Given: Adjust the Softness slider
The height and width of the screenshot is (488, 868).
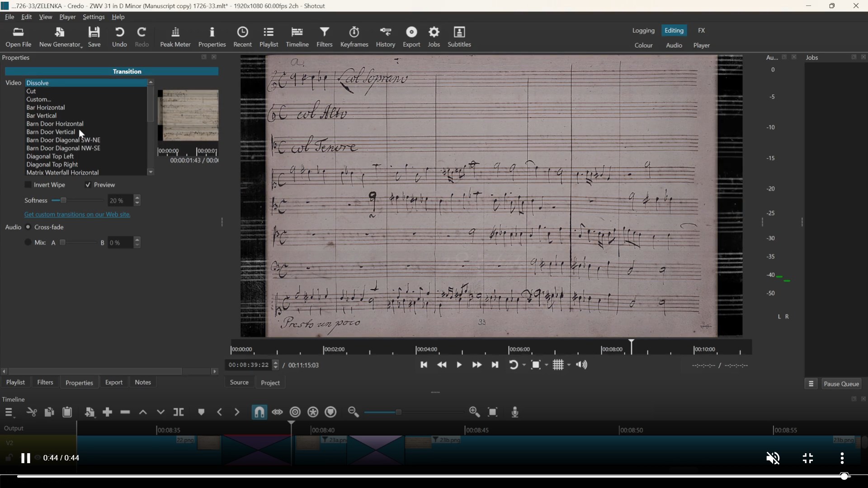Looking at the screenshot, I should pyautogui.click(x=64, y=201).
